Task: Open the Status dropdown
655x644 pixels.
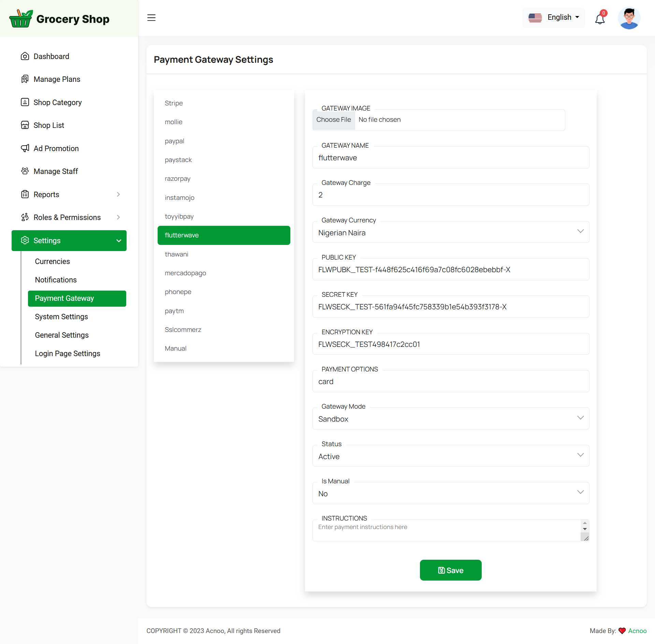Action: coord(450,456)
